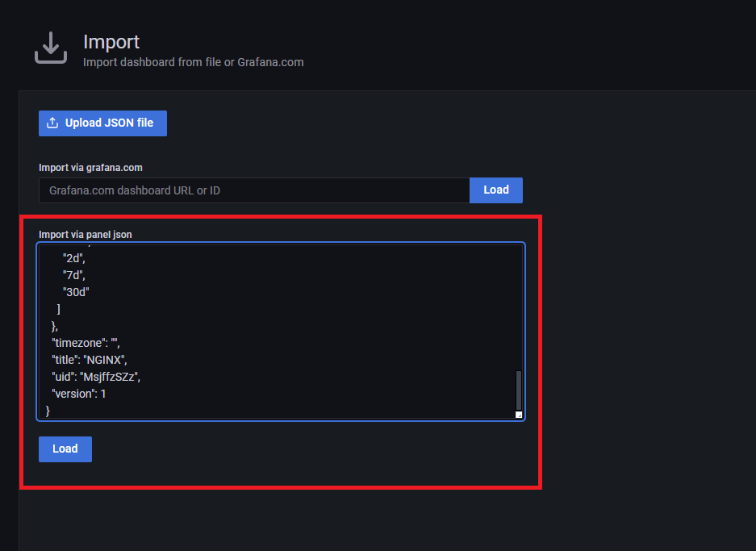
Task: Click the "timezone": "" line
Action: [86, 343]
